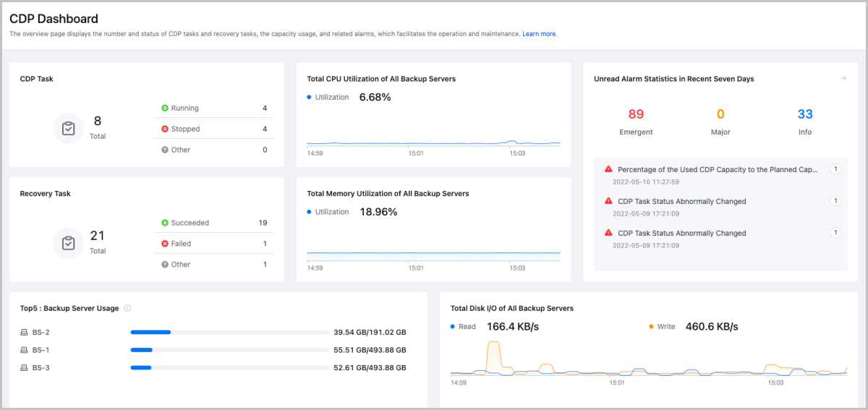Open the Percentage of Used CDP Capacity alarm

(718, 169)
